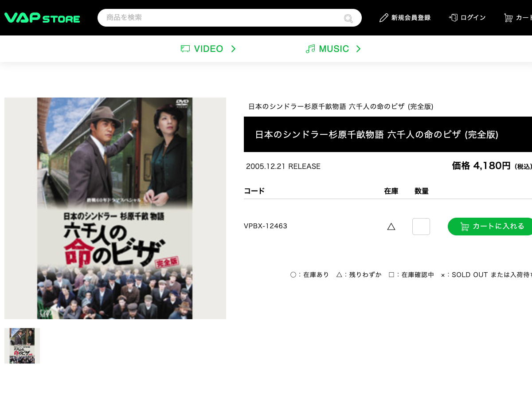Click the MUSIC note icon
Screen dimensions: 532x399
[310, 49]
